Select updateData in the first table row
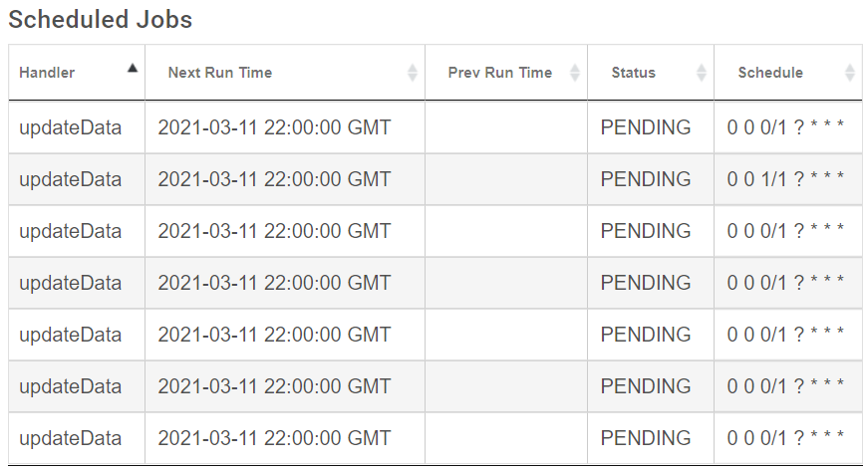Image resolution: width=868 pixels, height=471 pixels. (x=71, y=127)
